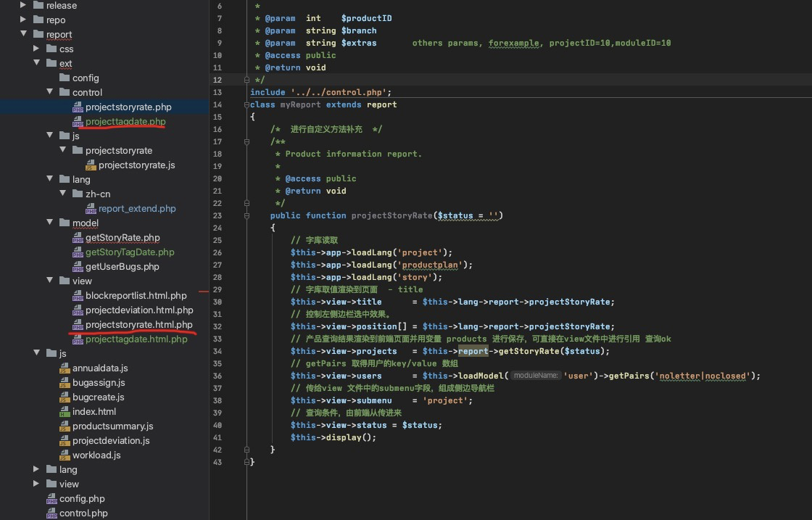Screen dimensions: 812x520
Task: Open report_extend.php under zh-cn
Action: [137, 209]
